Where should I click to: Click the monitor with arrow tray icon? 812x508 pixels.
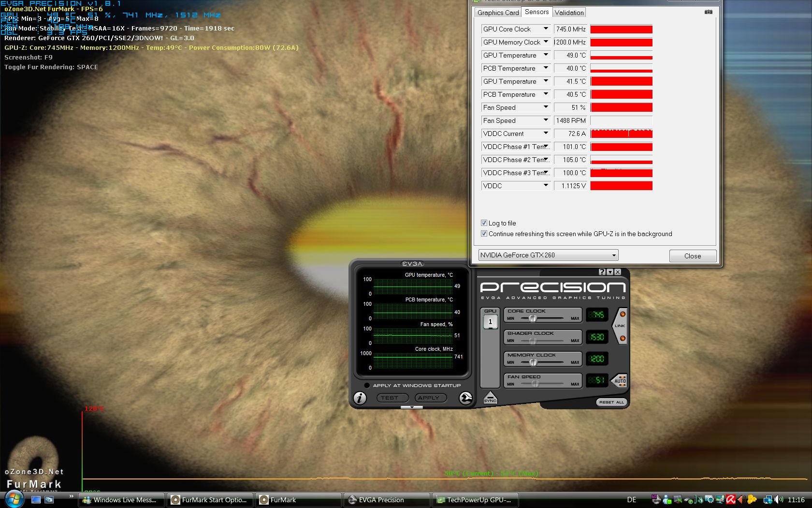[x=678, y=500]
